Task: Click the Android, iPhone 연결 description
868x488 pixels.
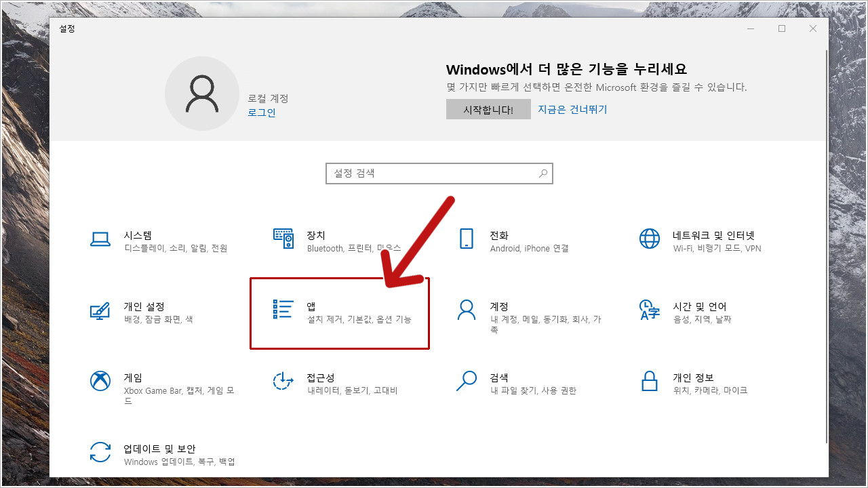Action: (x=530, y=249)
